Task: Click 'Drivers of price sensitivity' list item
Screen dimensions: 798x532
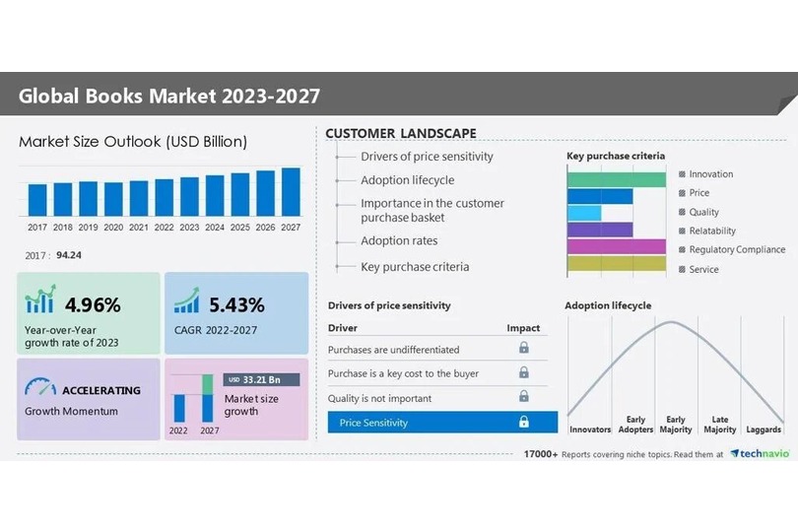Action: tap(427, 157)
